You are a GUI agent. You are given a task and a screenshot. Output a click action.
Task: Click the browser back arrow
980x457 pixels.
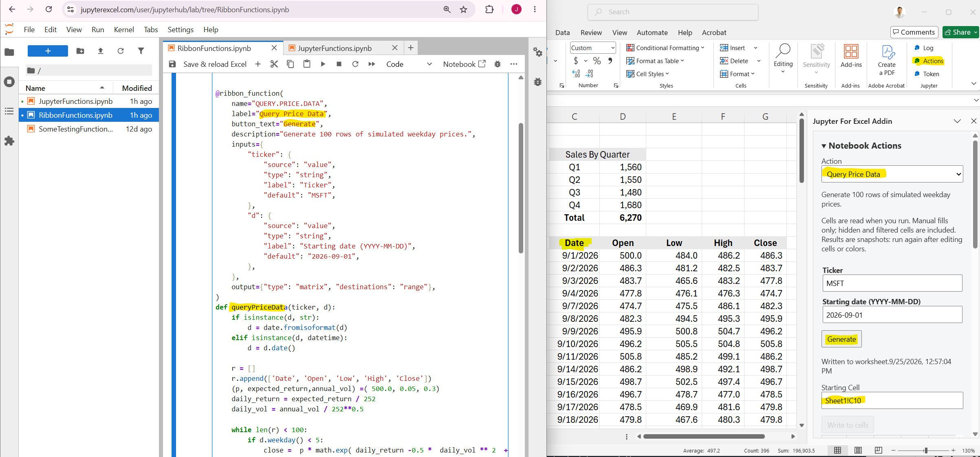pos(12,9)
